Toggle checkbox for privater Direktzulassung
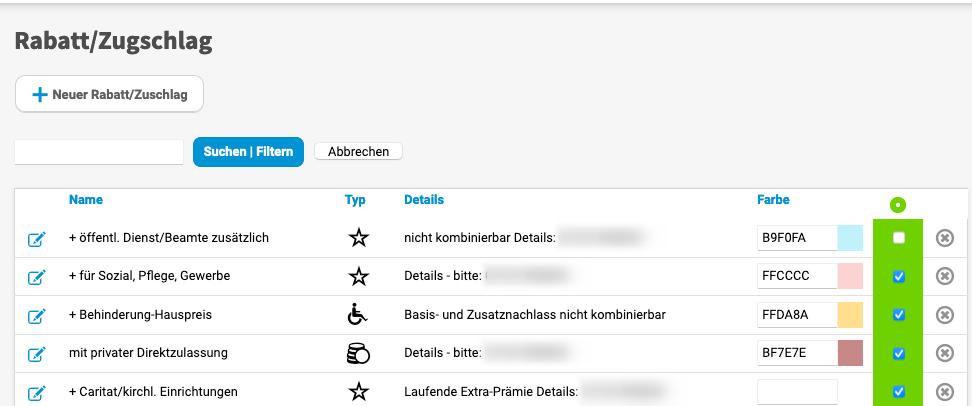 point(898,353)
